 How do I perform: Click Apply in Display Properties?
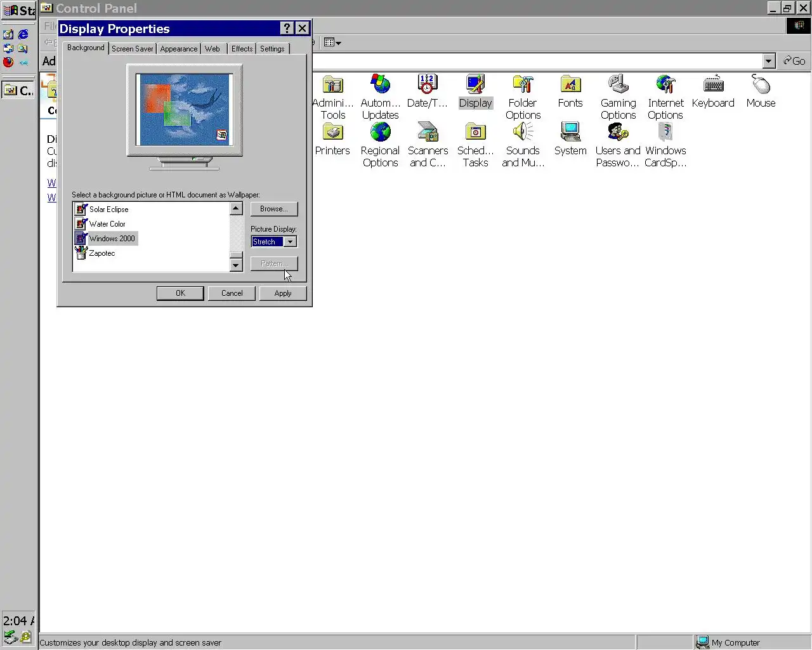point(283,293)
